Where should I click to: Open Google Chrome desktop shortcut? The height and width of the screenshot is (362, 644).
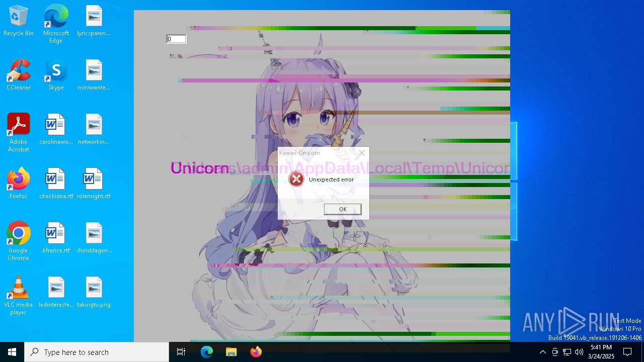pos(19,241)
